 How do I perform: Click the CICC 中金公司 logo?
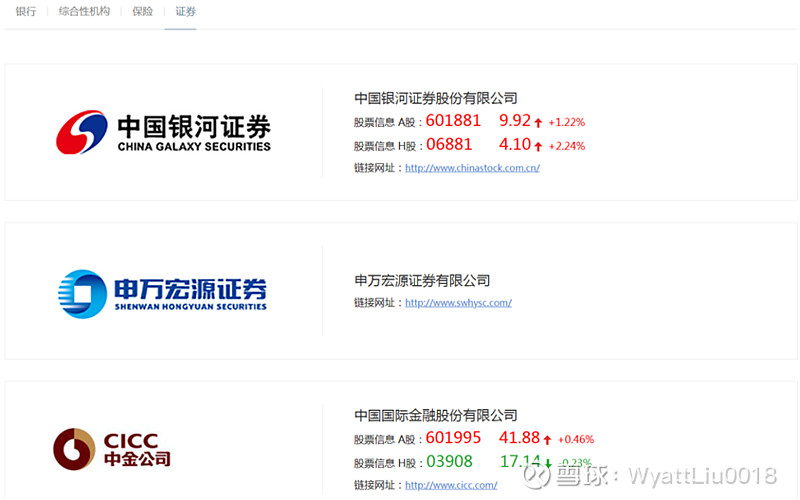(x=112, y=449)
